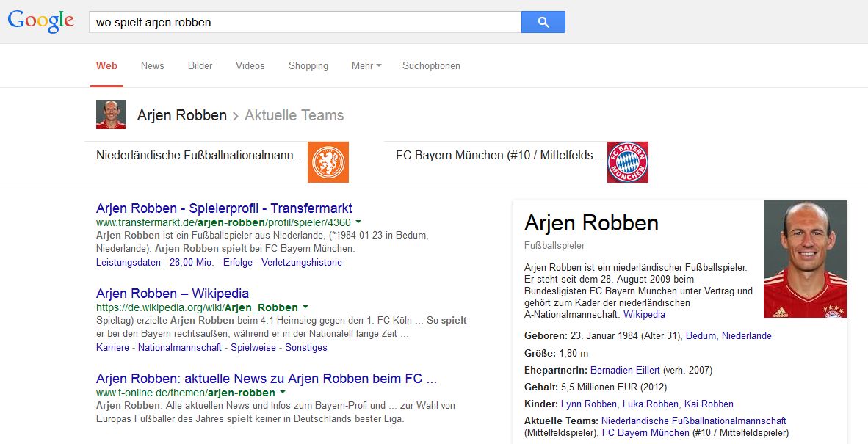Open Bernadien Eillert link
The height and width of the screenshot is (444, 868).
(626, 370)
